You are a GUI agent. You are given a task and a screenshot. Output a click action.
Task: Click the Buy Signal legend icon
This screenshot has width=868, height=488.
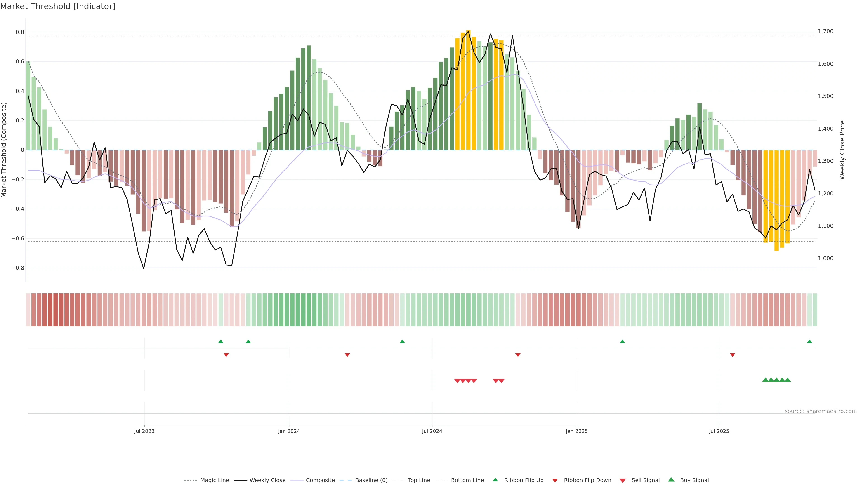[x=671, y=480]
